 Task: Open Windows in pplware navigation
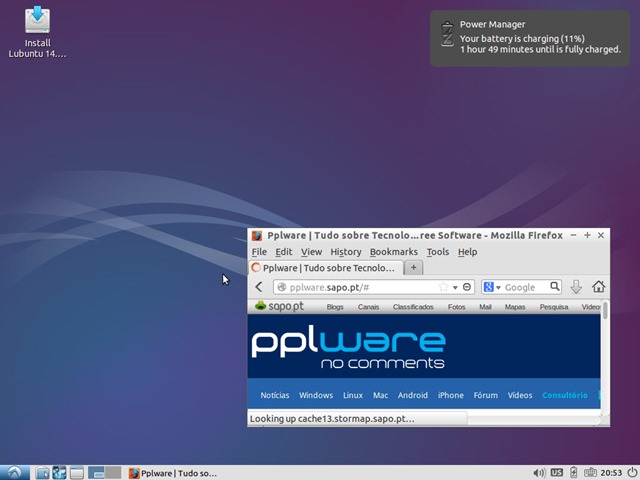[x=316, y=395]
